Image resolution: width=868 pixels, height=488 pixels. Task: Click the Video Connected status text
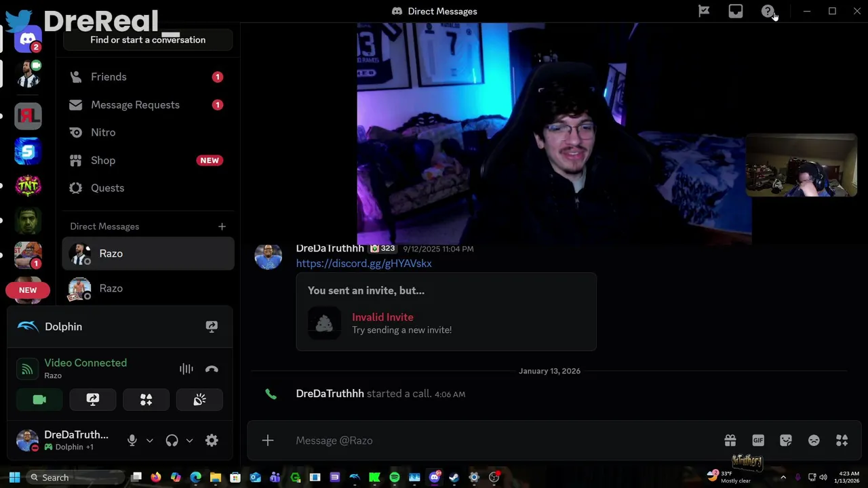click(85, 363)
